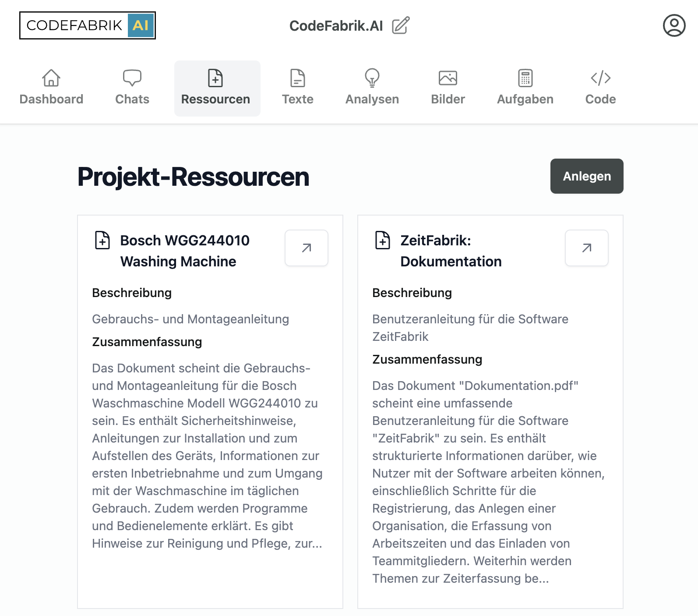Go to the Texte tab label
This screenshot has height=616, width=698.
pos(298,99)
